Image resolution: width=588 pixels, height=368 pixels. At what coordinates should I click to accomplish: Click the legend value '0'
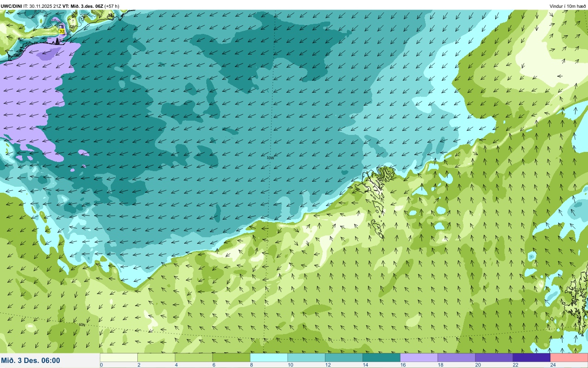(x=101, y=365)
